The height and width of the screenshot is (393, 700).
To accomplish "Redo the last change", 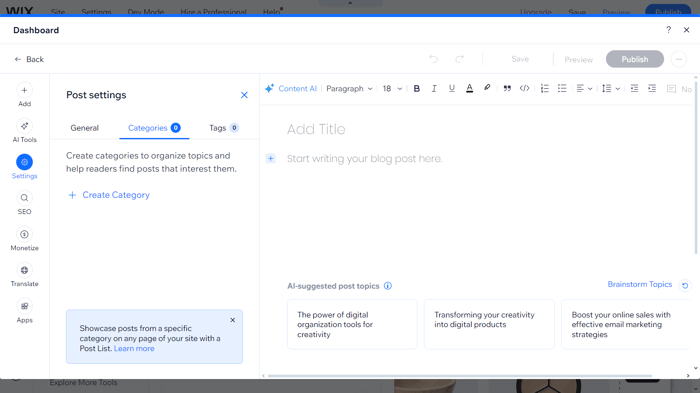I will click(459, 59).
